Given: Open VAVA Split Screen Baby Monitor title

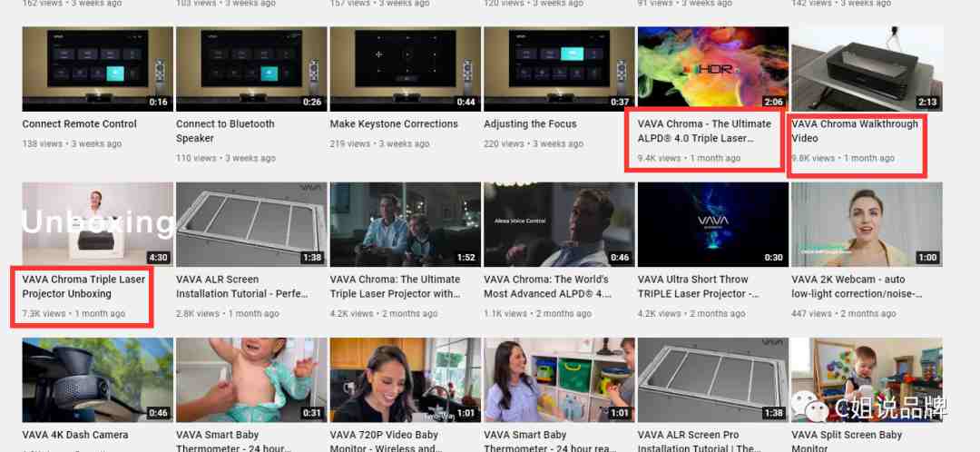Looking at the screenshot, I should (847, 441).
